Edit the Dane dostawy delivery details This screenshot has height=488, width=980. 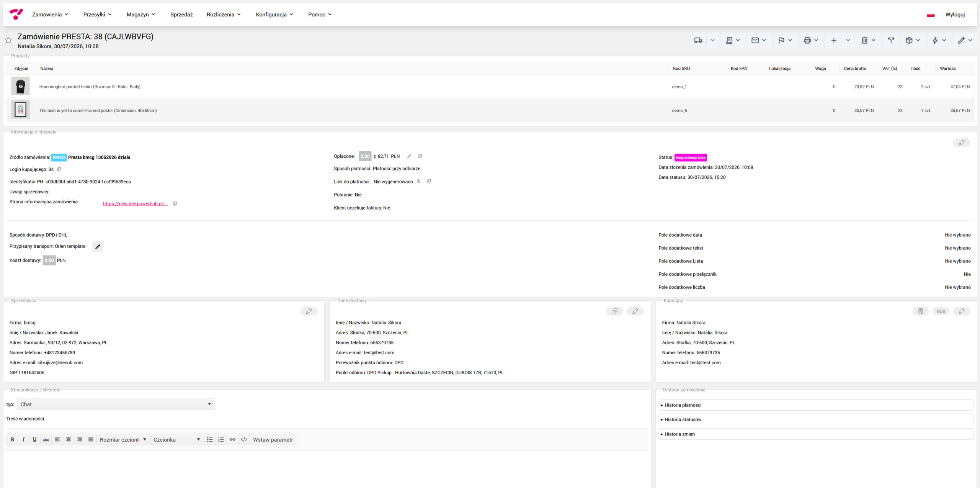tap(635, 311)
